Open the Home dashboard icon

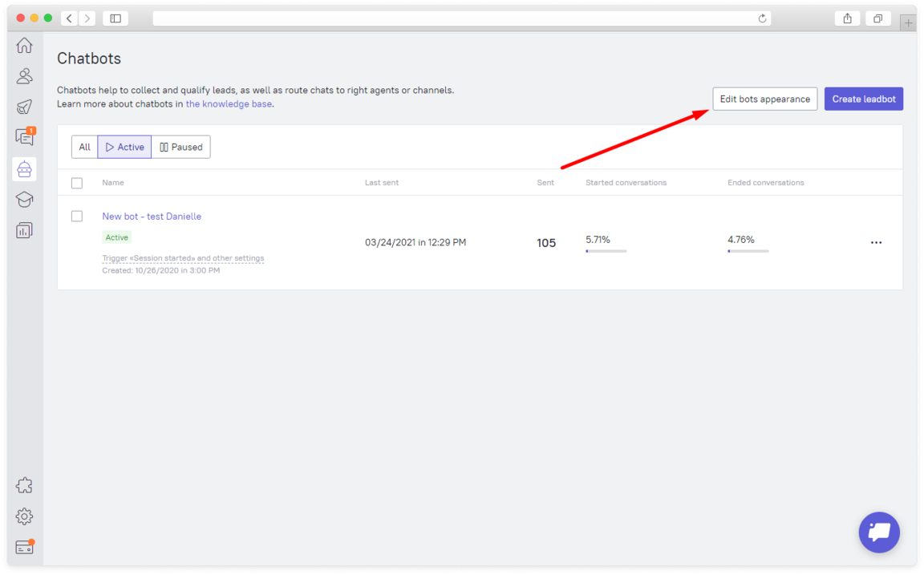tap(24, 45)
